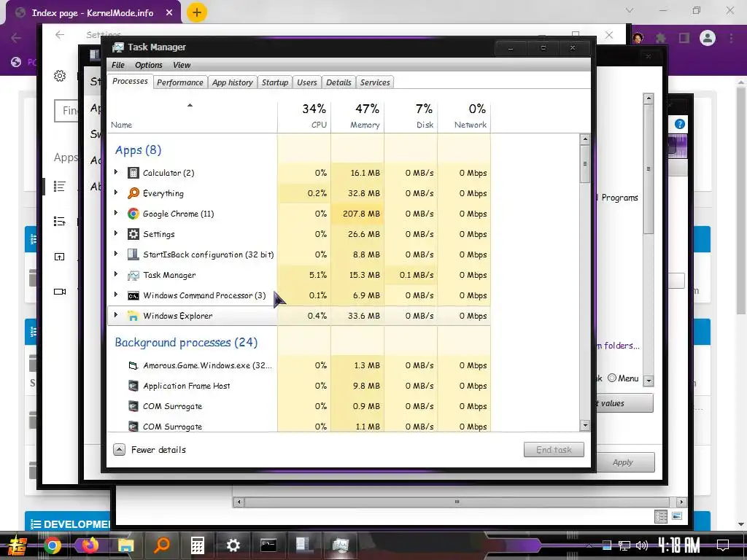Click the Chrome profile avatar icon
747x560 pixels.
[708, 38]
